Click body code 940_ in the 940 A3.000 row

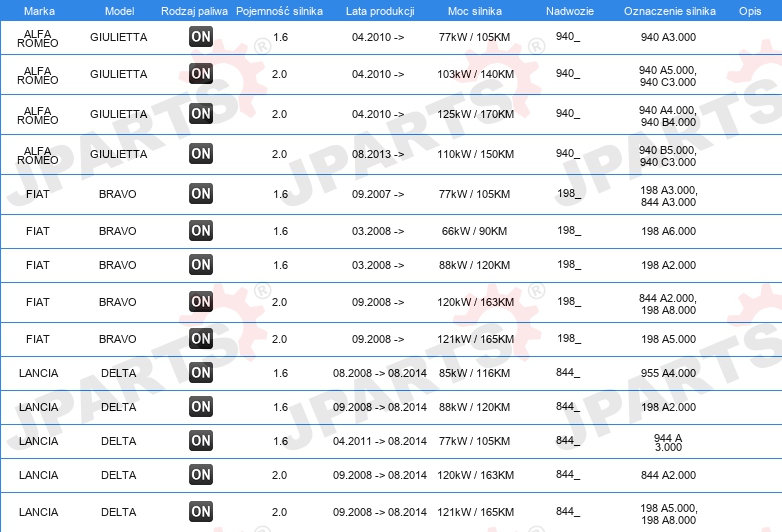pos(568,36)
